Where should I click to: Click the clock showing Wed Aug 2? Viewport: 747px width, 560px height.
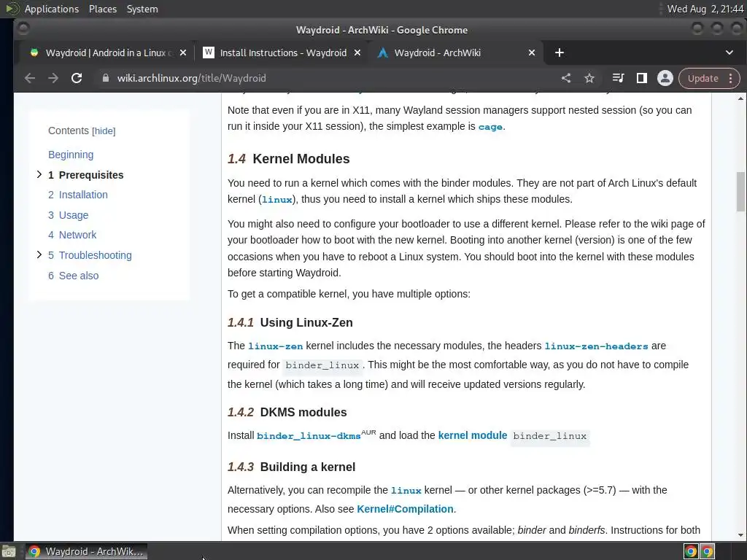click(705, 9)
